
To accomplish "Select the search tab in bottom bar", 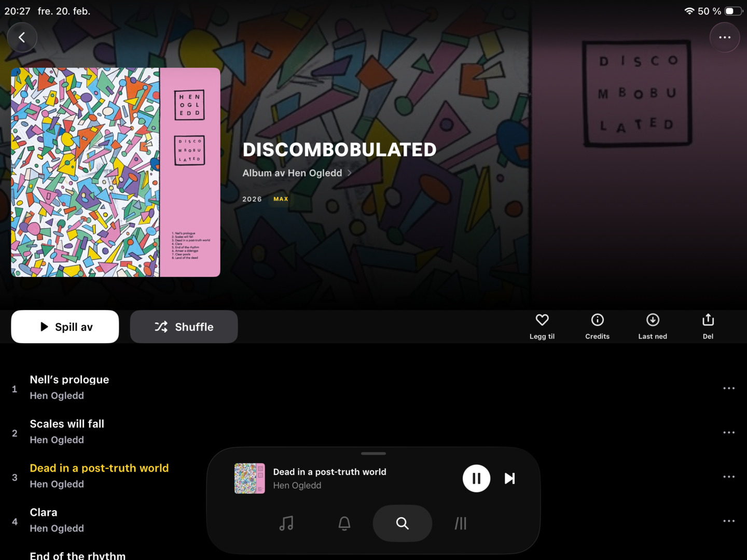I will coord(403,523).
